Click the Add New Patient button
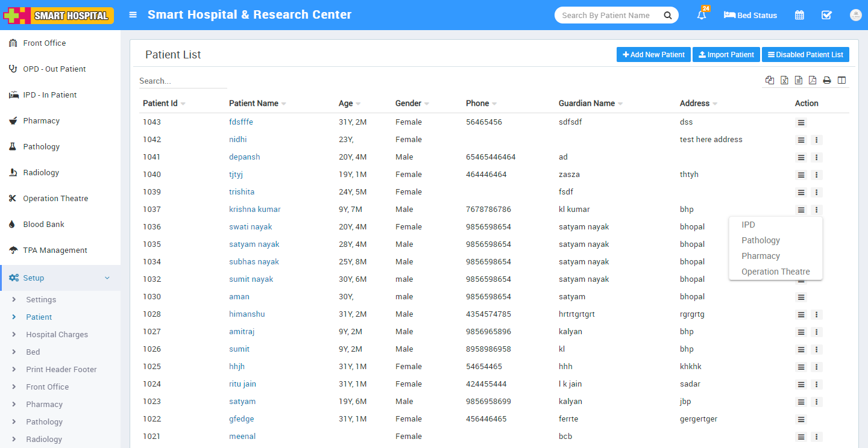The height and width of the screenshot is (448, 868). tap(653, 55)
